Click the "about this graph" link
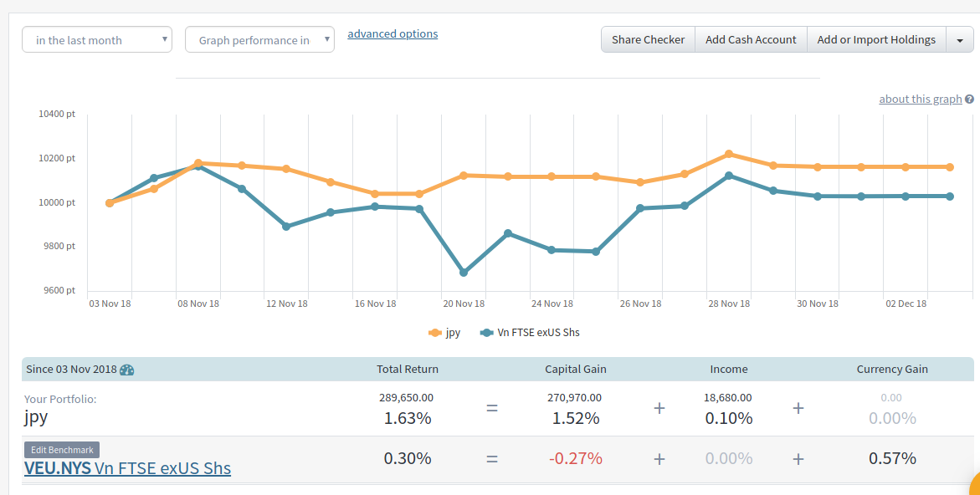Screen dimensions: 980x495 click(x=920, y=100)
